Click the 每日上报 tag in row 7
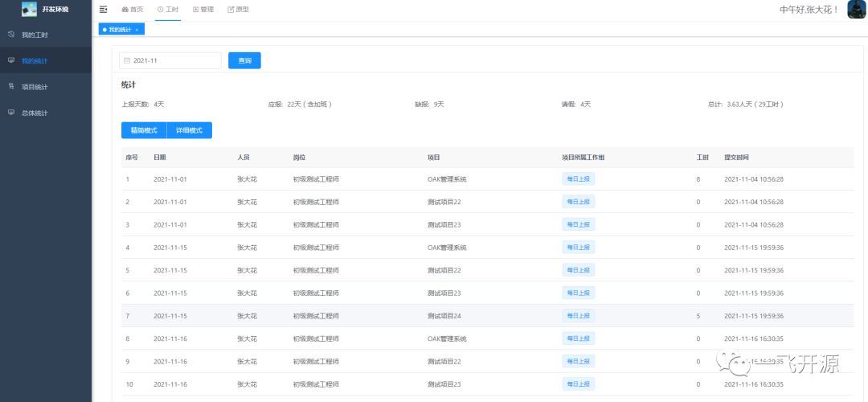This screenshot has width=868, height=402. pos(579,316)
